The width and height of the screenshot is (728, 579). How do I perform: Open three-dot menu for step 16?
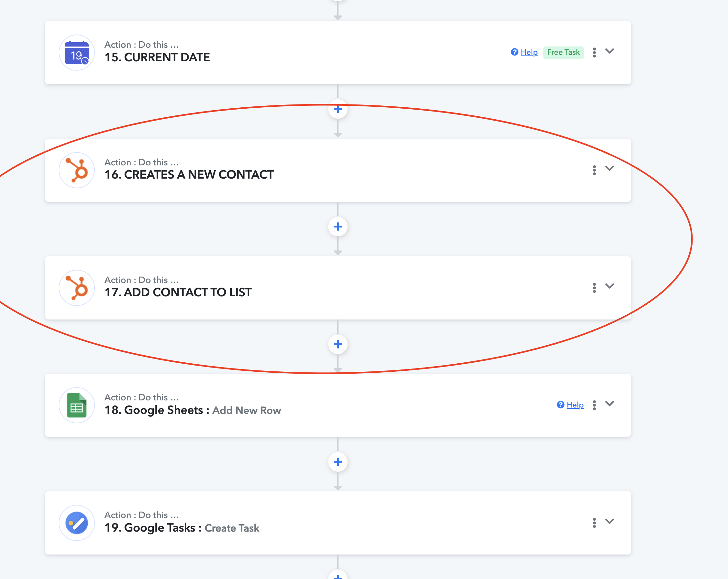pos(594,170)
